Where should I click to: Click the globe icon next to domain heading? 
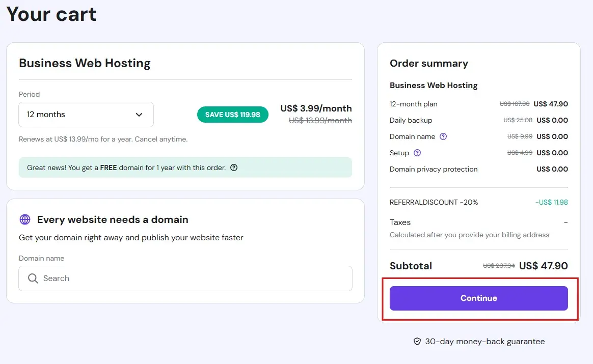coord(25,219)
